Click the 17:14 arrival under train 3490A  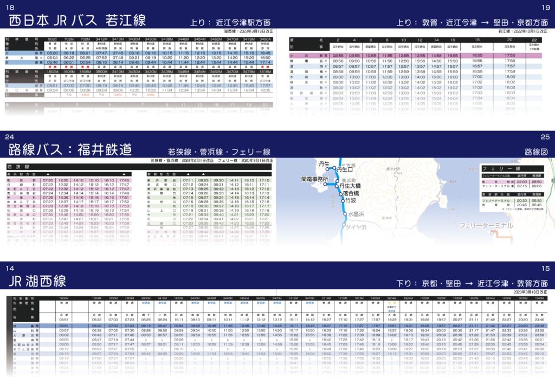(x=265, y=62)
